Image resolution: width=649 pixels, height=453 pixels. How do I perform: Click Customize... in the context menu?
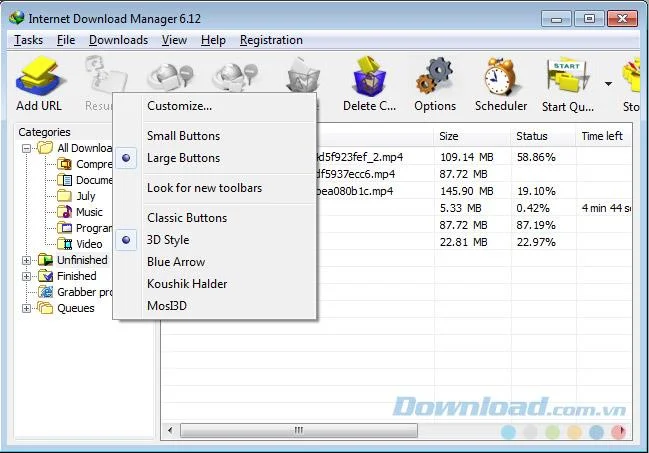(x=179, y=106)
